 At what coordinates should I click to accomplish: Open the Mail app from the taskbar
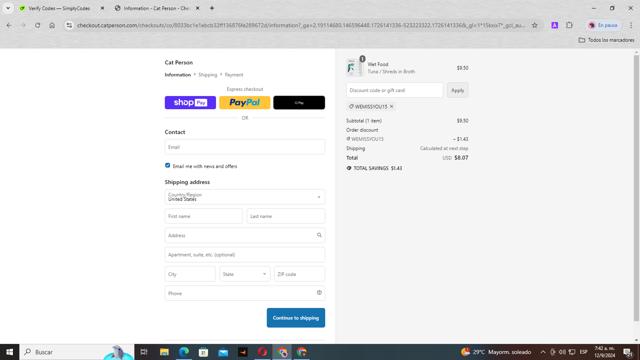223,352
